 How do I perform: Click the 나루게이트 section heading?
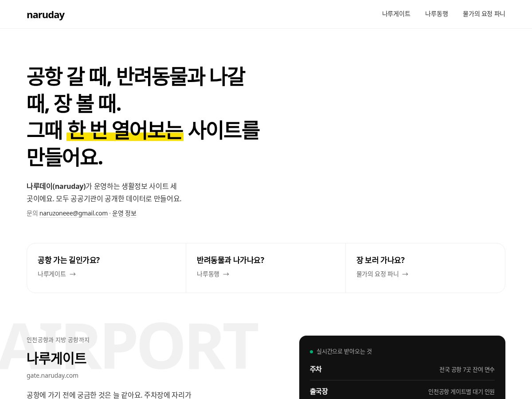point(56,358)
